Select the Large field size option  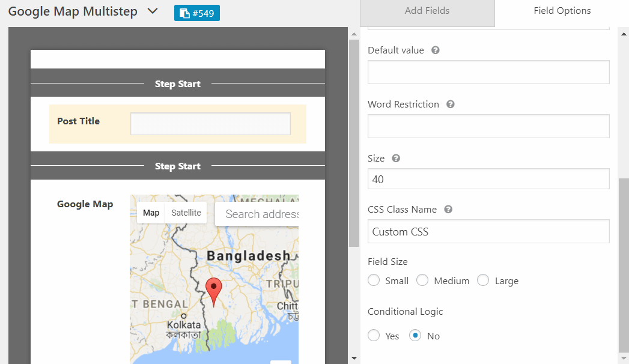pos(483,281)
